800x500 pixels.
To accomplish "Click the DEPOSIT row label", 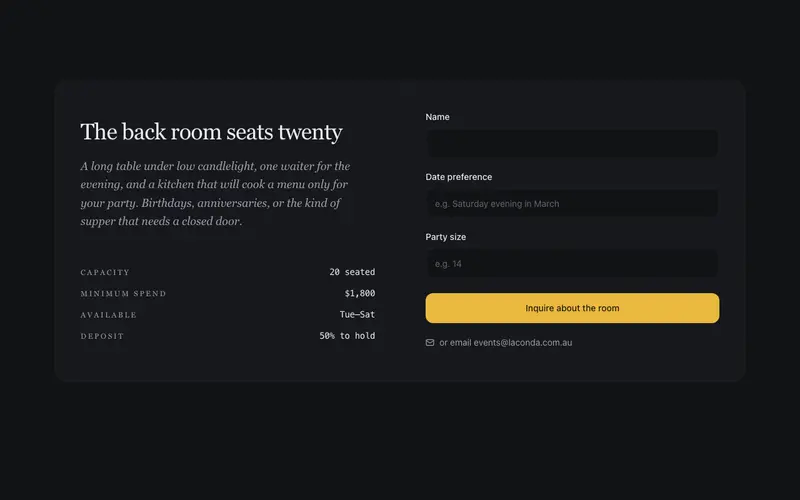I will pos(102,336).
